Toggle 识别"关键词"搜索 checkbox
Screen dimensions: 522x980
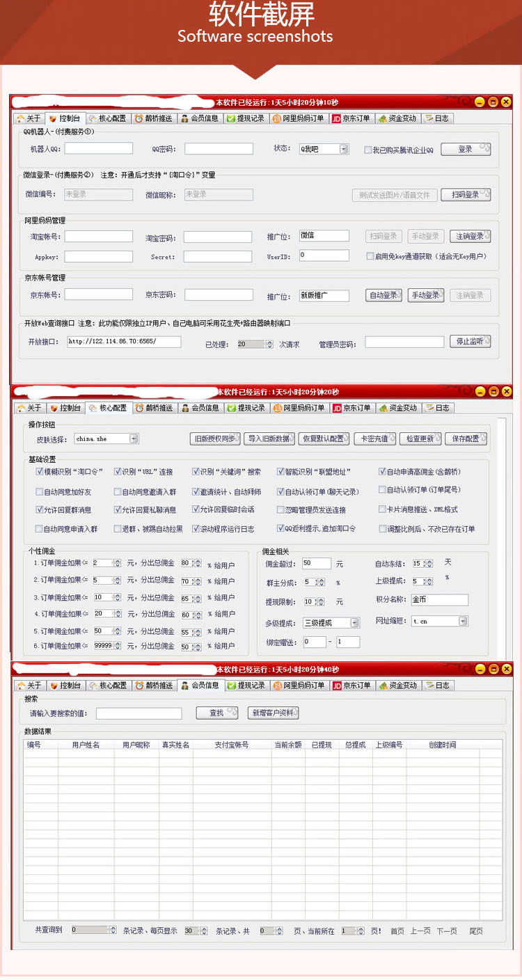coord(196,472)
